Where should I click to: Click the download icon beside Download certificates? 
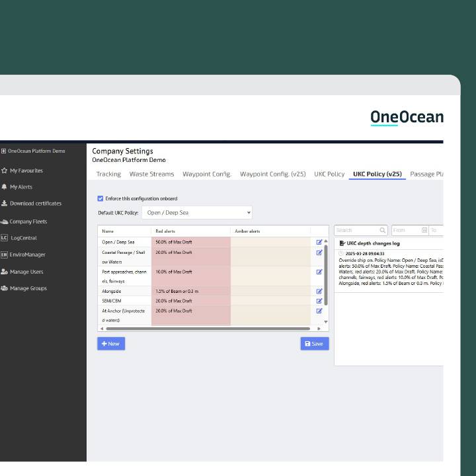5,204
